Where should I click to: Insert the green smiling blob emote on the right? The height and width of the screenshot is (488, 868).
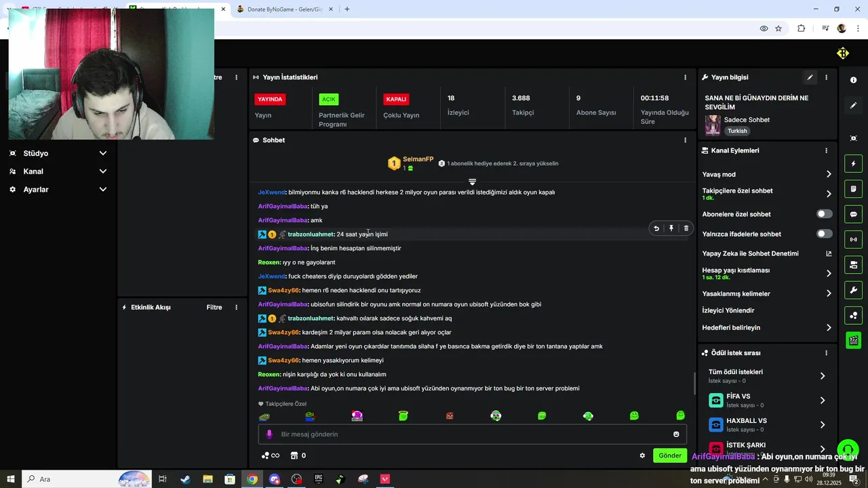(680, 415)
